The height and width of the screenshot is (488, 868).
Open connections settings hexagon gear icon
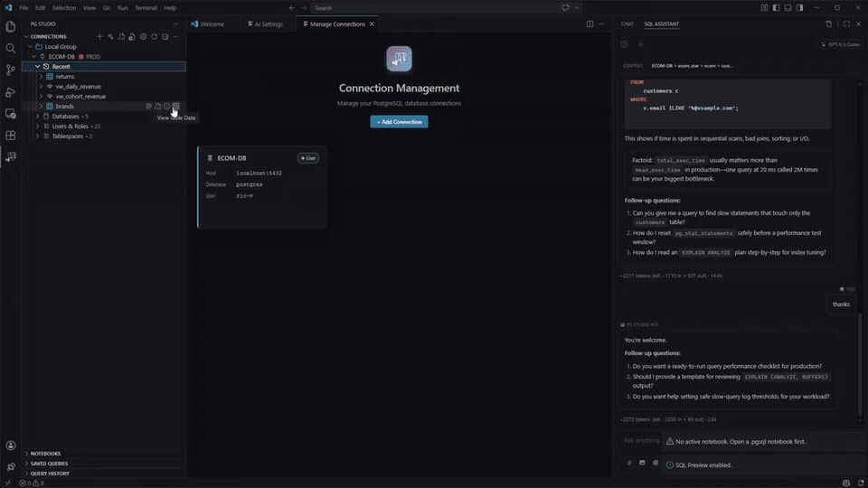click(144, 36)
